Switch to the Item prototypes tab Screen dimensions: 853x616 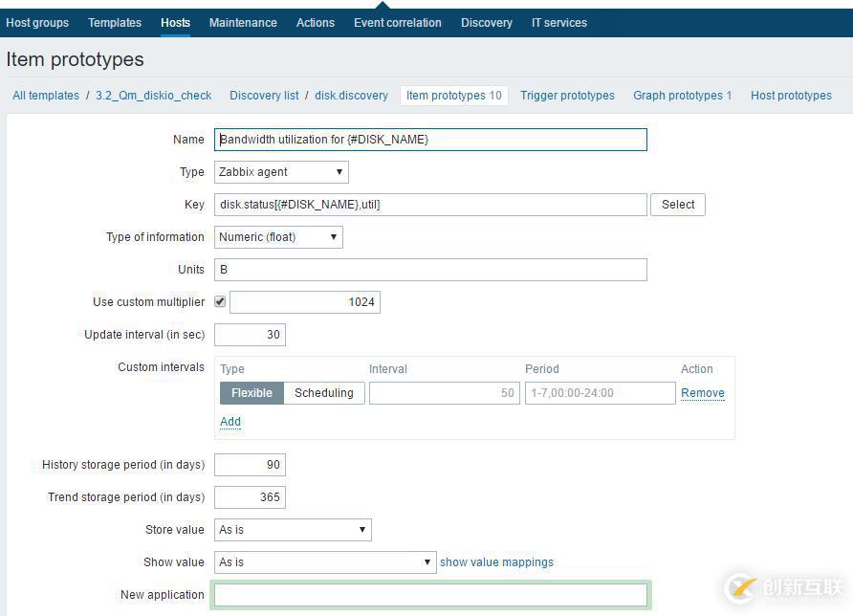(x=453, y=96)
